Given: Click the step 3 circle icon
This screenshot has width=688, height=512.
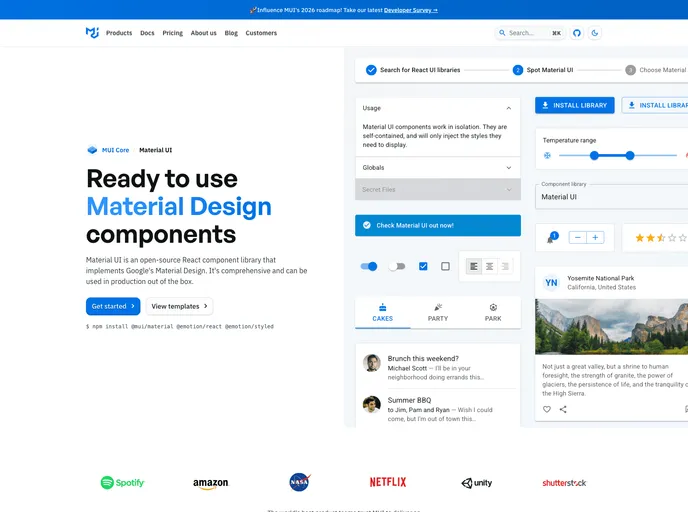Looking at the screenshot, I should coord(631,70).
